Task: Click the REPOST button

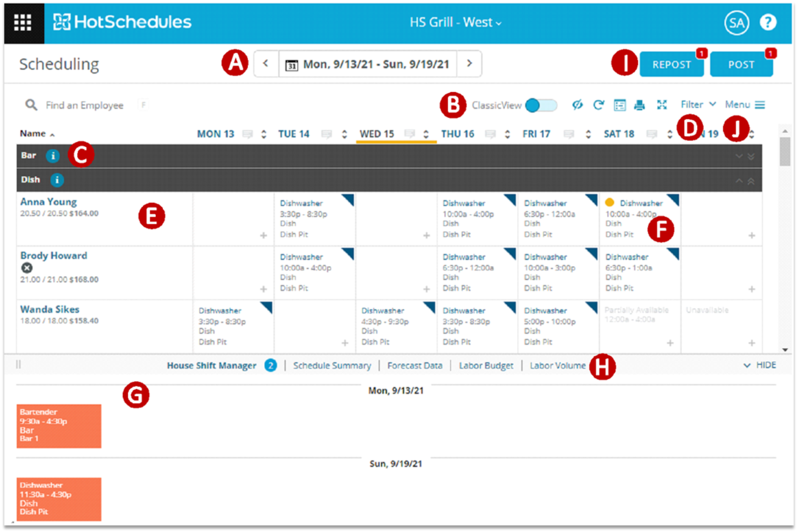Action: 671,64
